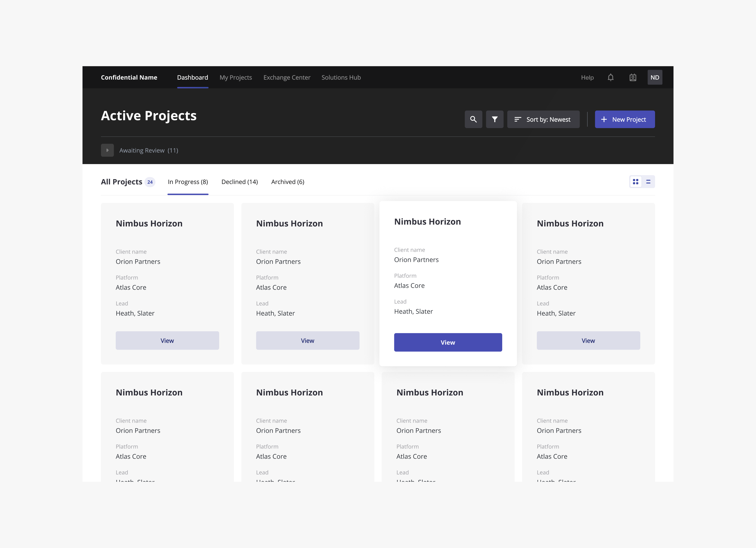Screen dimensions: 756x548
Task: Create a New Project
Action: click(x=625, y=119)
